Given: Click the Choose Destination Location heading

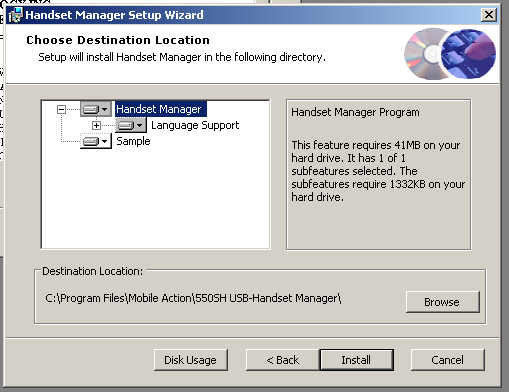Looking at the screenshot, I should pyautogui.click(x=118, y=40).
